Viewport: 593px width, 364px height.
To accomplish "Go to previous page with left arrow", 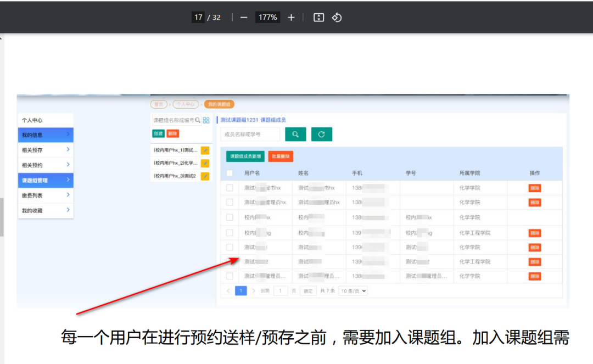I will pyautogui.click(x=228, y=290).
